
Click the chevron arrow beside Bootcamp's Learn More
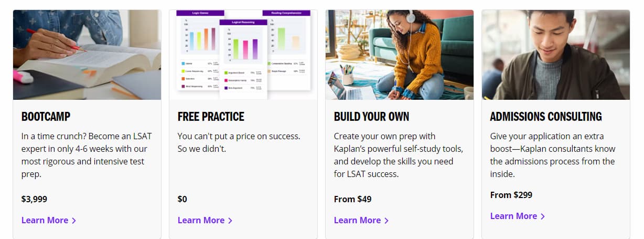[74, 221]
